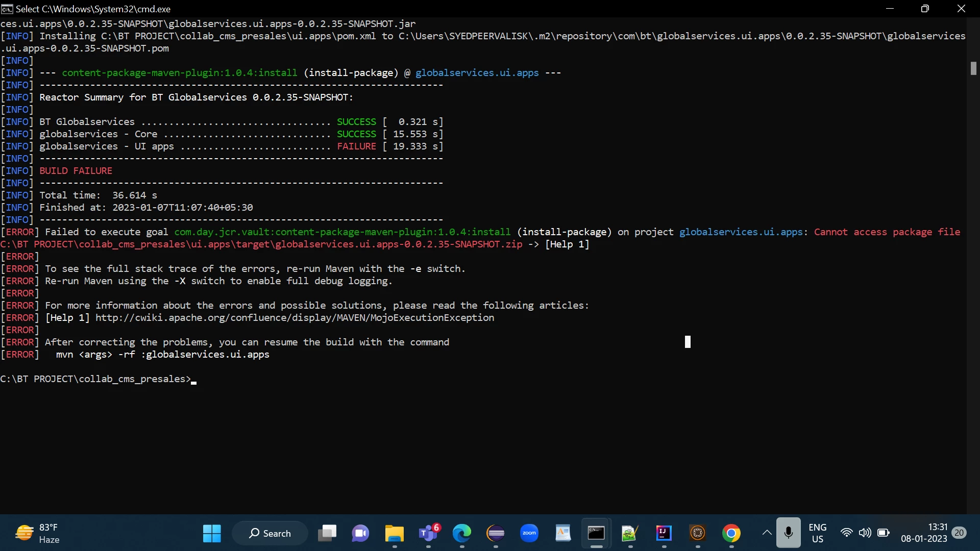Switch to IntelliJ IDEA window
Screen dimensions: 980x551
click(x=664, y=534)
